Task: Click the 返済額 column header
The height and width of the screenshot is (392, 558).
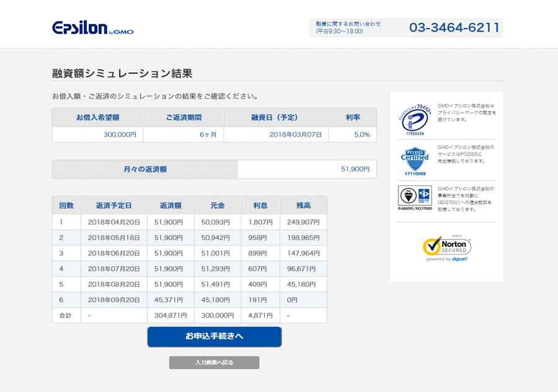Action: [170, 205]
